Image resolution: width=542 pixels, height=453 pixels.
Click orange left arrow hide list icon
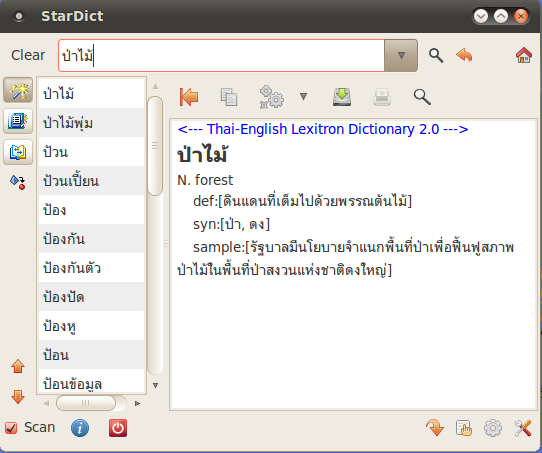(189, 97)
